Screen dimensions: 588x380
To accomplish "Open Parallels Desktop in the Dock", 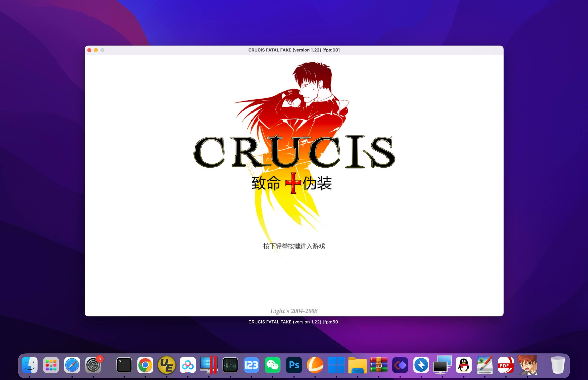I will click(209, 365).
